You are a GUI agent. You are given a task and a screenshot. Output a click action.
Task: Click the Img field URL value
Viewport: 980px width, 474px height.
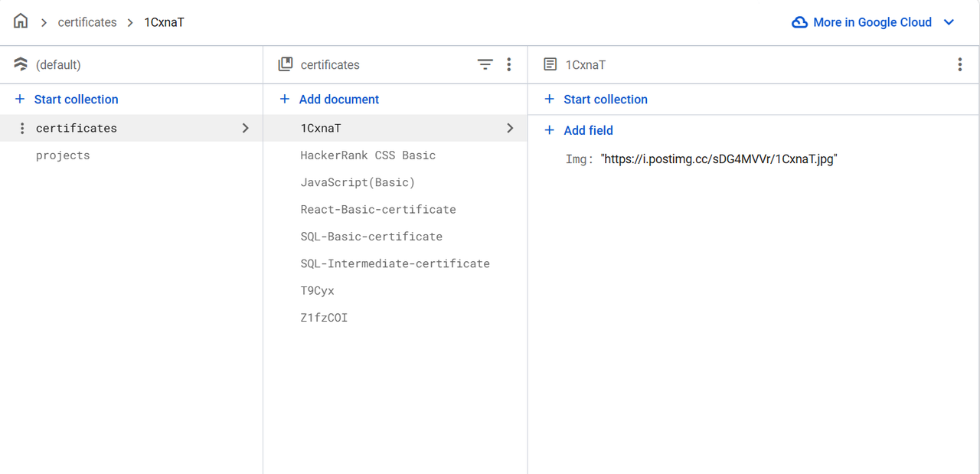(719, 159)
